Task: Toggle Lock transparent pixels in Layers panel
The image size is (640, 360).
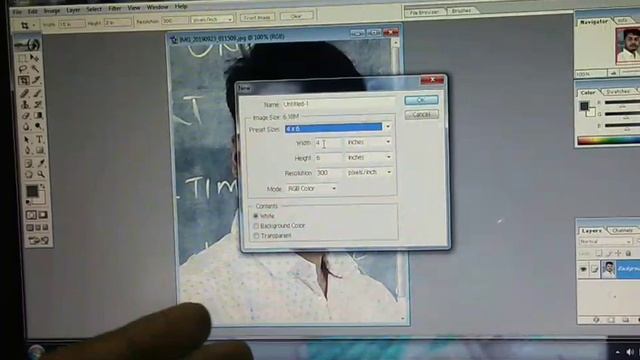Action: (x=599, y=253)
